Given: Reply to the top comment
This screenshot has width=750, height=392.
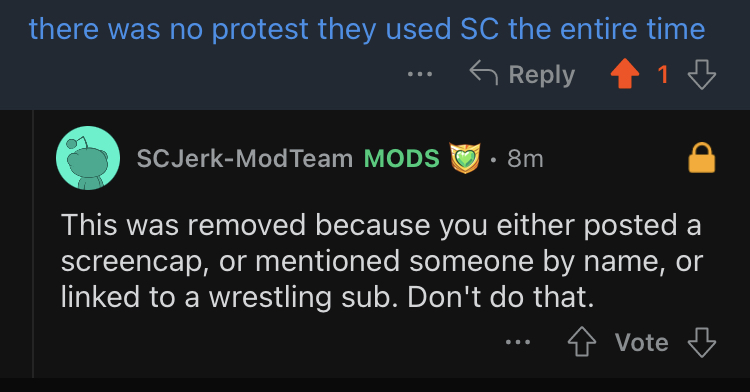Looking at the screenshot, I should click(x=522, y=74).
